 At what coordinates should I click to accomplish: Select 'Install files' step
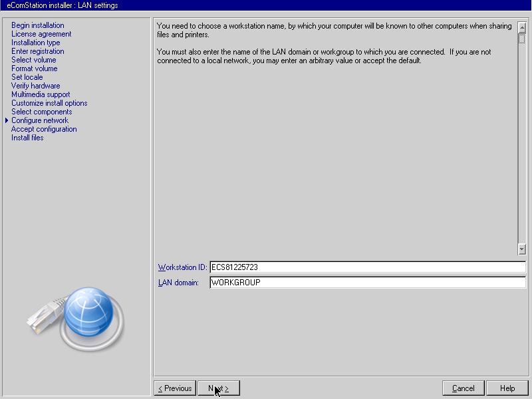27,138
